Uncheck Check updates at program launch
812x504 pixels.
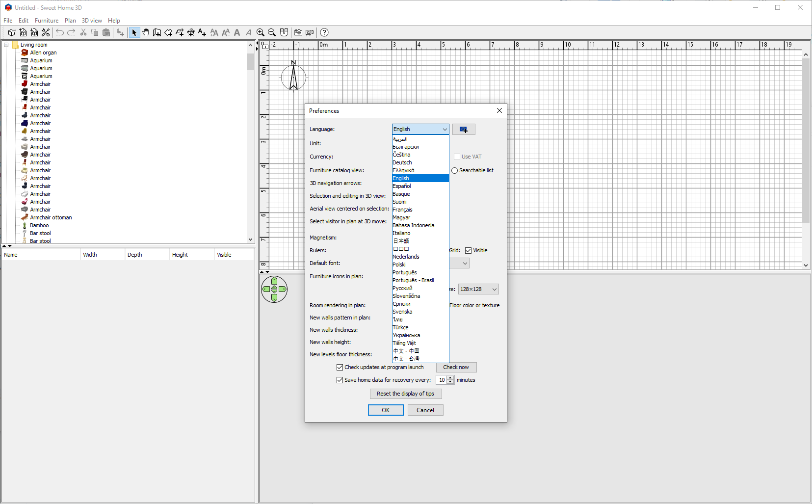(x=340, y=367)
